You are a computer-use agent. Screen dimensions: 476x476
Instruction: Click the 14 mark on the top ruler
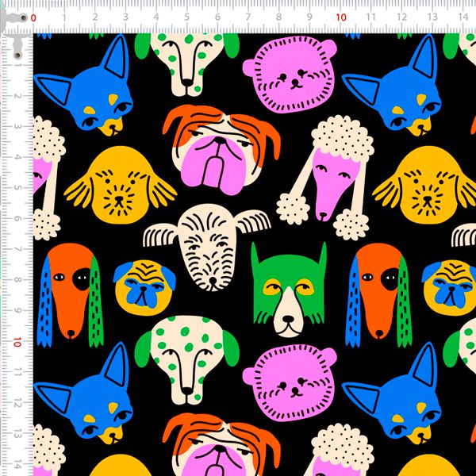pos(463,17)
